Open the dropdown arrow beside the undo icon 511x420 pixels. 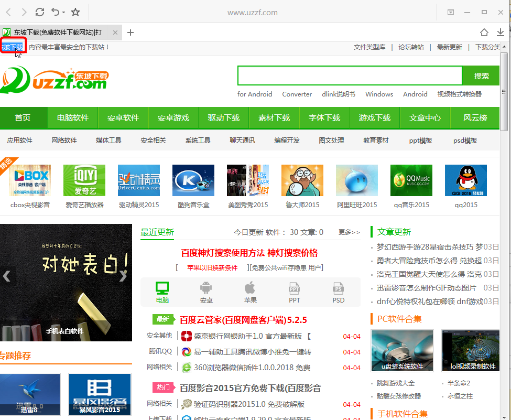[x=63, y=13]
